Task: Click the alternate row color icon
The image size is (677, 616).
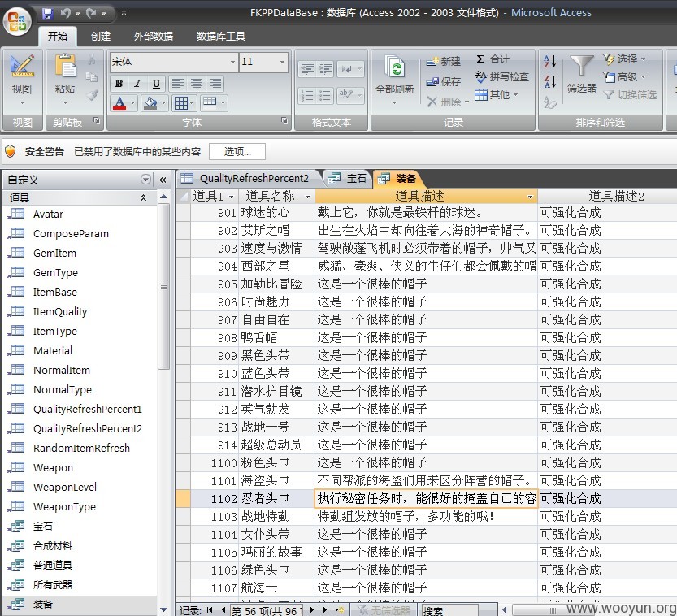Action: (210, 102)
